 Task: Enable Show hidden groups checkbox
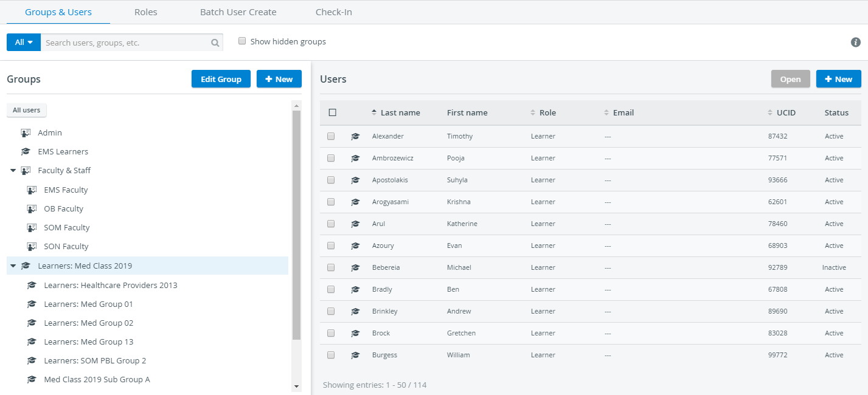(242, 41)
